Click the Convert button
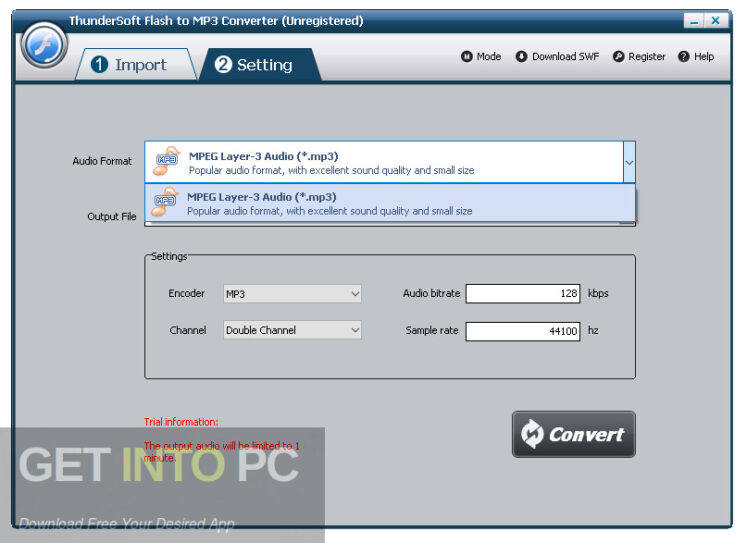 (574, 434)
